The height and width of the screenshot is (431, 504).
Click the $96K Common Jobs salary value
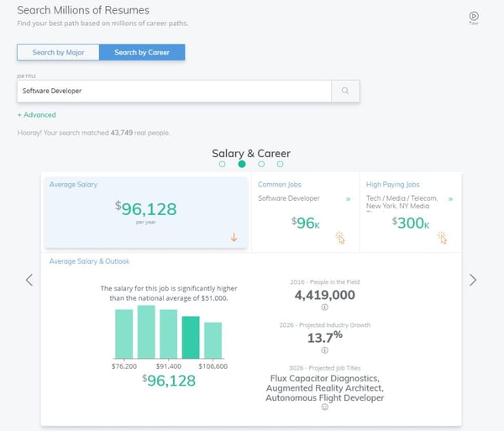pos(306,223)
